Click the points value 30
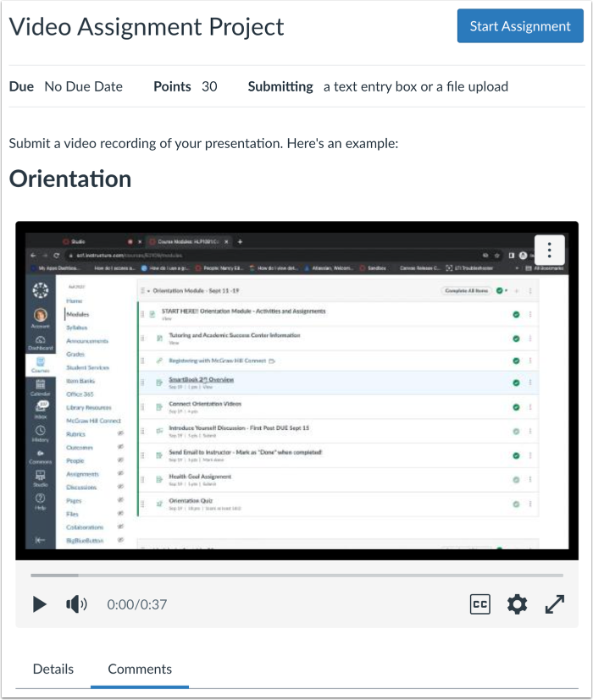This screenshot has width=593, height=700. pos(209,86)
